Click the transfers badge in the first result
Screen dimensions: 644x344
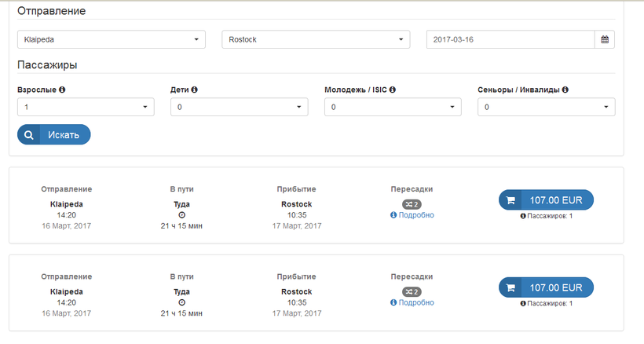click(412, 204)
